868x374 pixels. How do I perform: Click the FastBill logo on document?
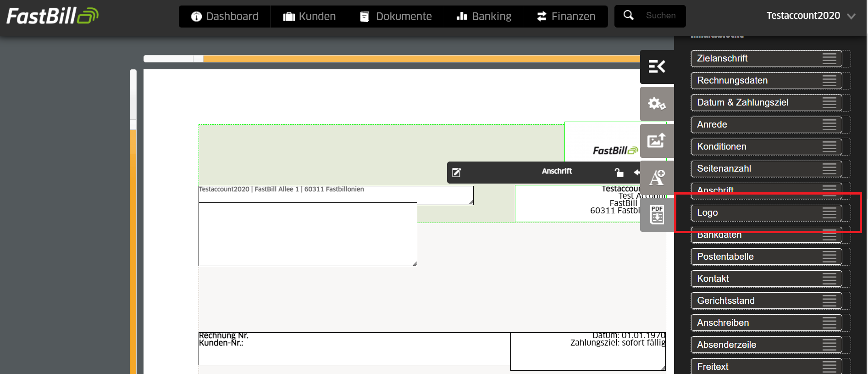tap(615, 151)
